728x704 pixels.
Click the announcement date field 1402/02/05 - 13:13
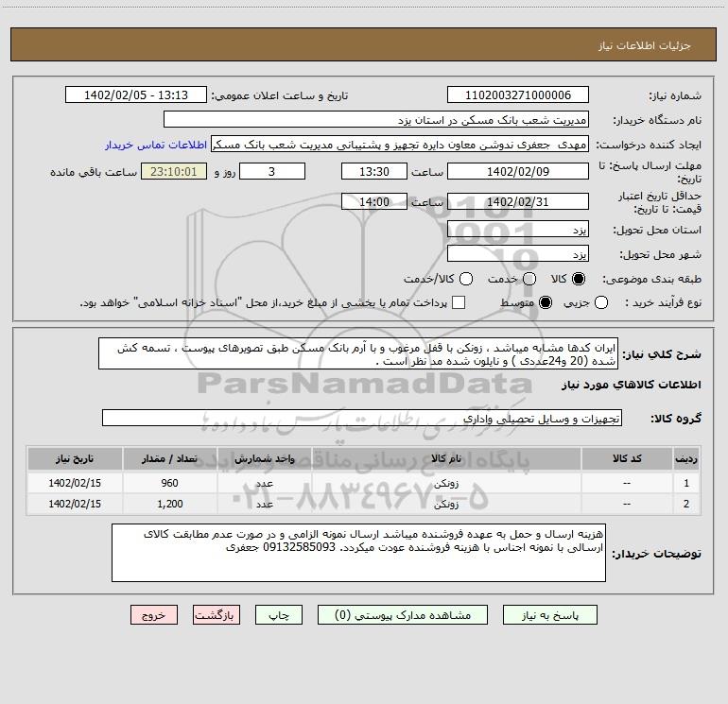pyautogui.click(x=136, y=95)
